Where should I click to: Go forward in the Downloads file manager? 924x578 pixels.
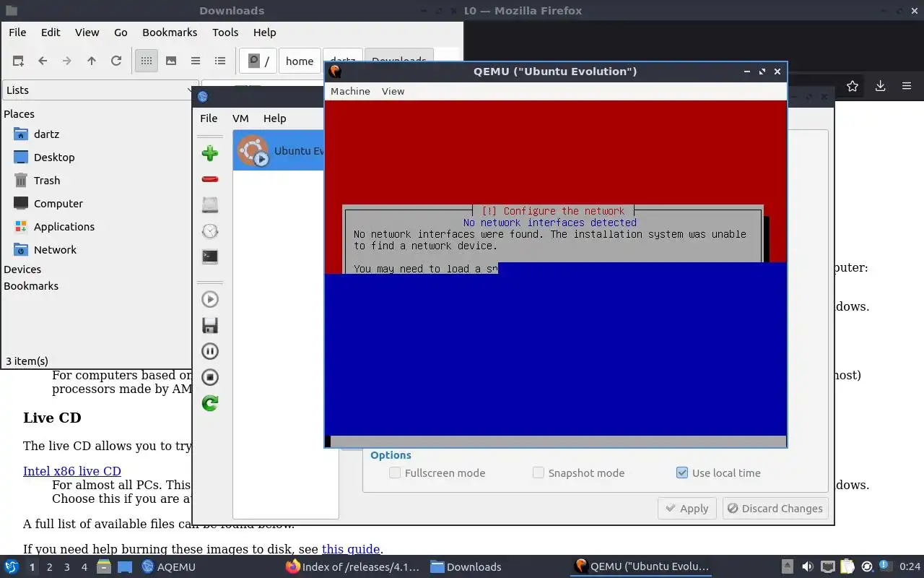coord(67,61)
